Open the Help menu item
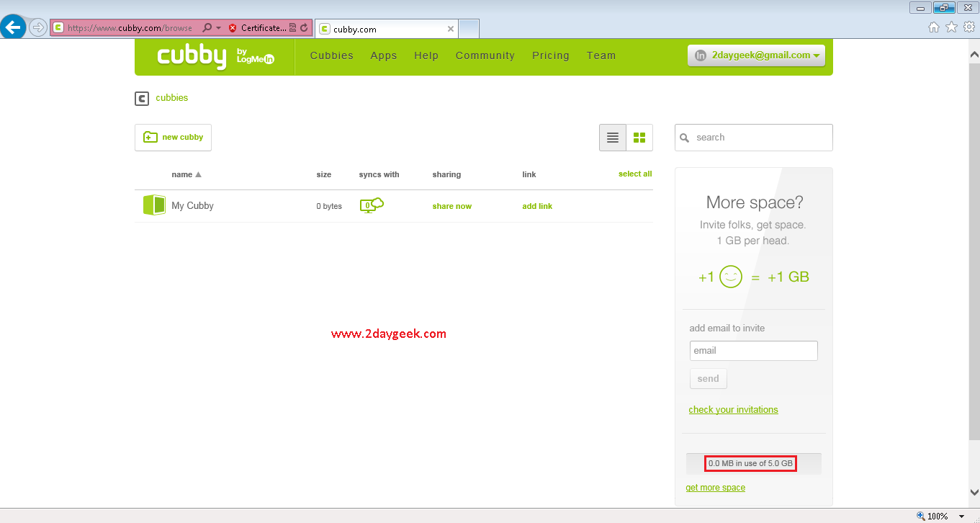Viewport: 980px width, 523px height. [426, 55]
